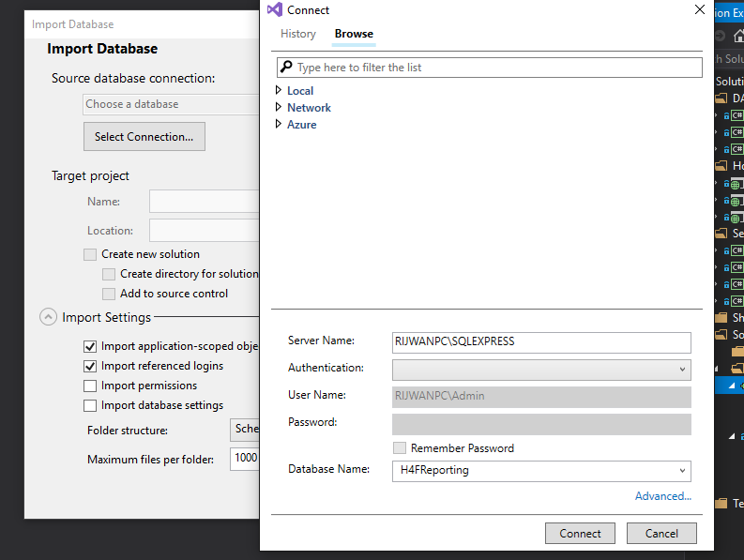Uncheck Import referenced logins checkbox
The image size is (744, 560).
(90, 366)
